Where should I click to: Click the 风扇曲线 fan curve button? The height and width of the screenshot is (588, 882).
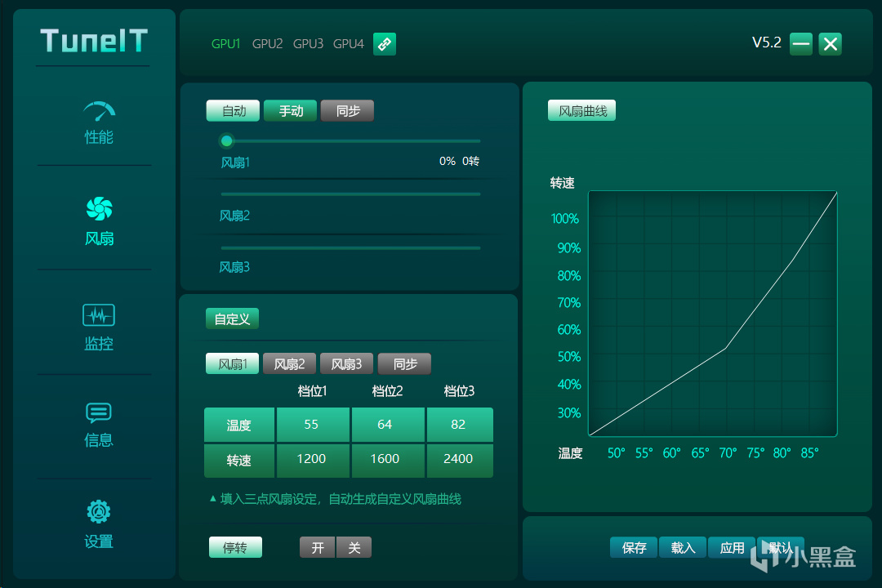click(581, 110)
